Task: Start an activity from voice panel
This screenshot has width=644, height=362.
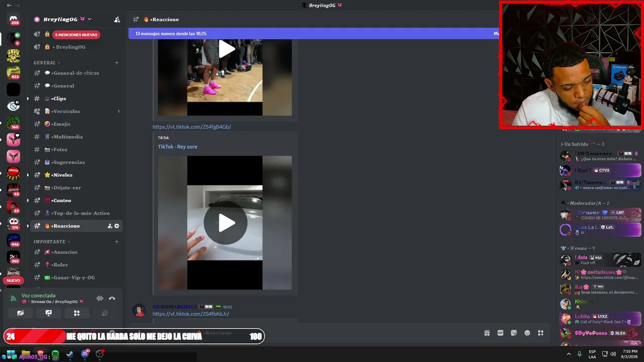Action: [76, 313]
